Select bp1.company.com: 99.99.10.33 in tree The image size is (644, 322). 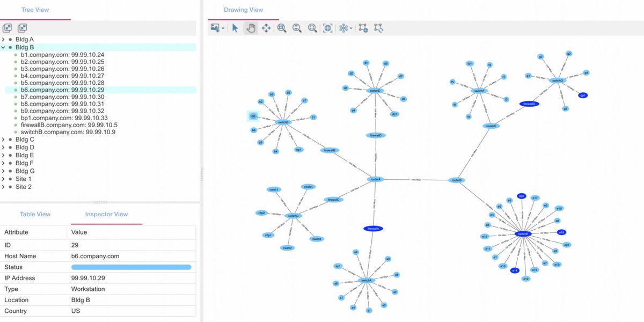64,118
